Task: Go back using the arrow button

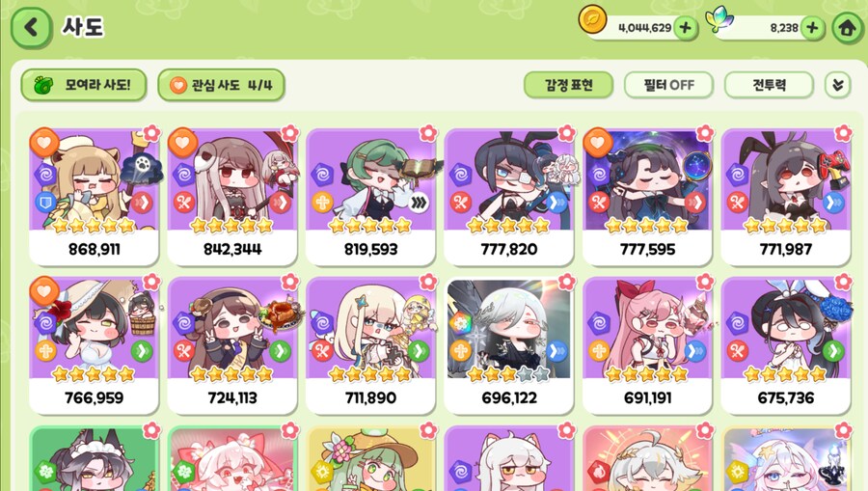Action: (31, 27)
